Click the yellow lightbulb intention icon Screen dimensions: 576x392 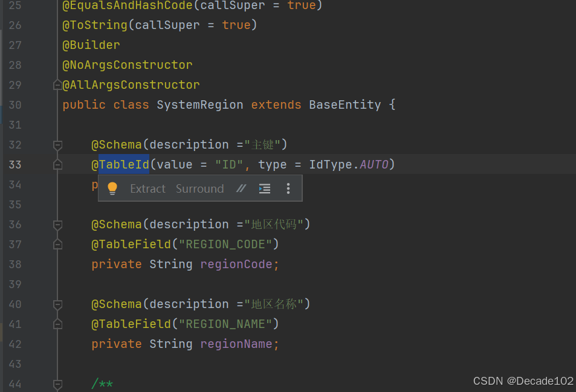coord(112,188)
